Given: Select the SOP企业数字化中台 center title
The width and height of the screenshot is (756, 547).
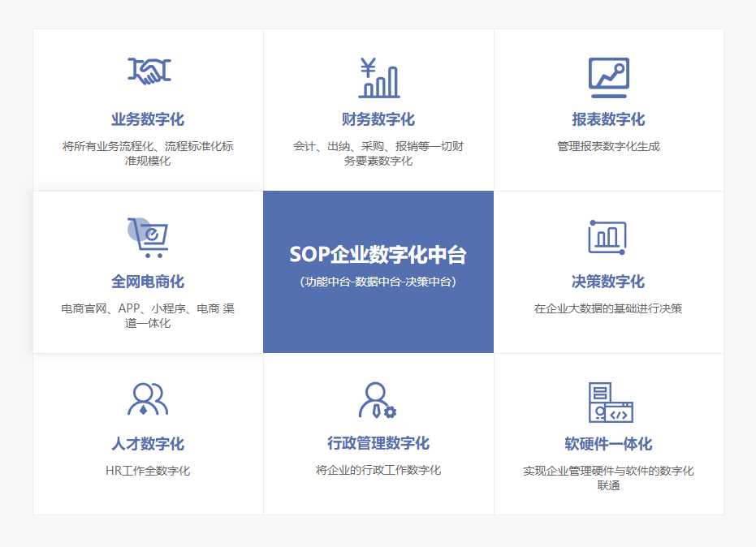Looking at the screenshot, I should pos(378,255).
